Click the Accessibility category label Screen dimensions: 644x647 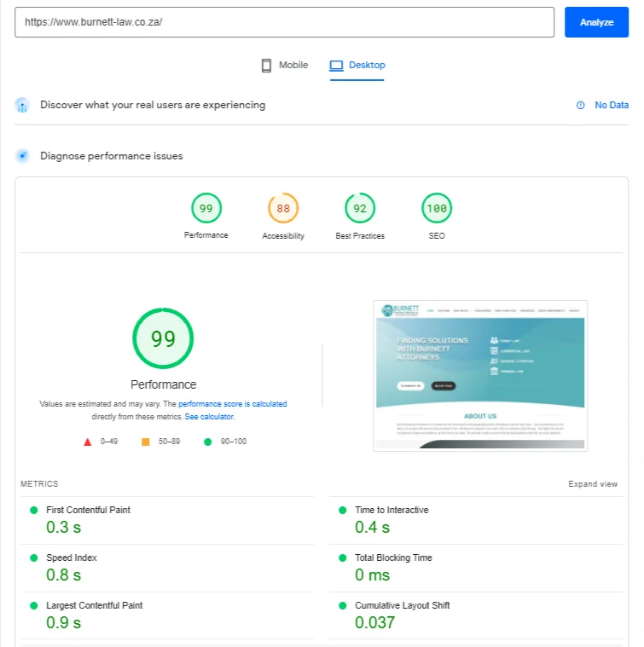[283, 236]
